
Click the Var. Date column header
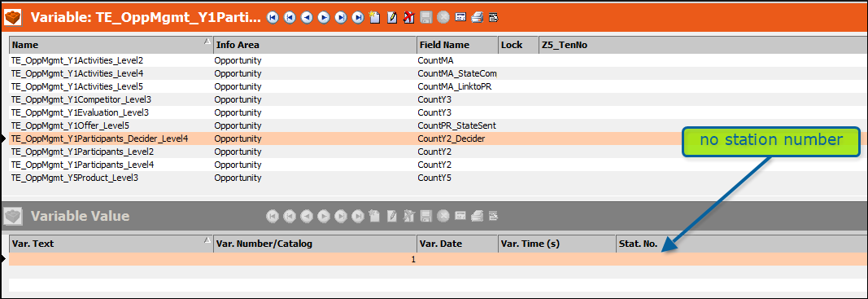tap(457, 244)
